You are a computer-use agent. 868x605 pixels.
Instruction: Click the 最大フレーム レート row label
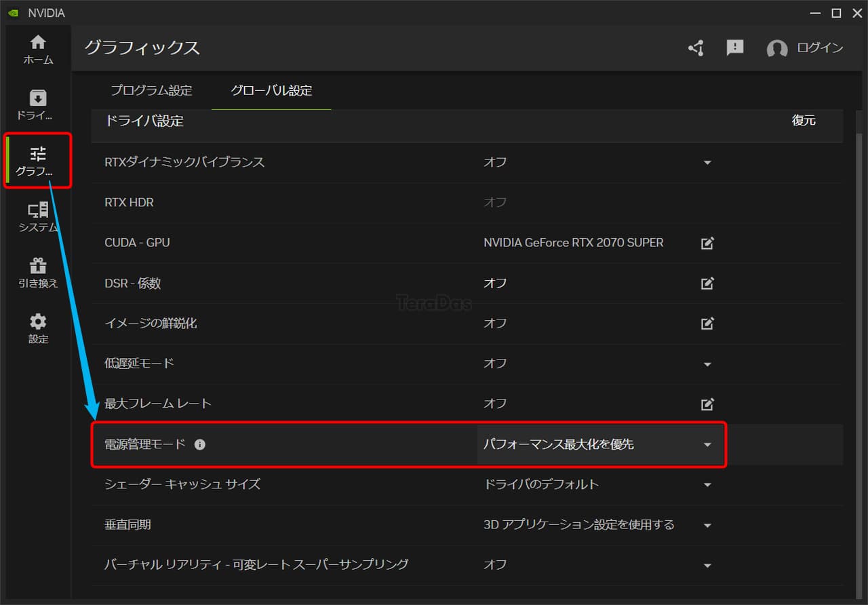point(158,404)
